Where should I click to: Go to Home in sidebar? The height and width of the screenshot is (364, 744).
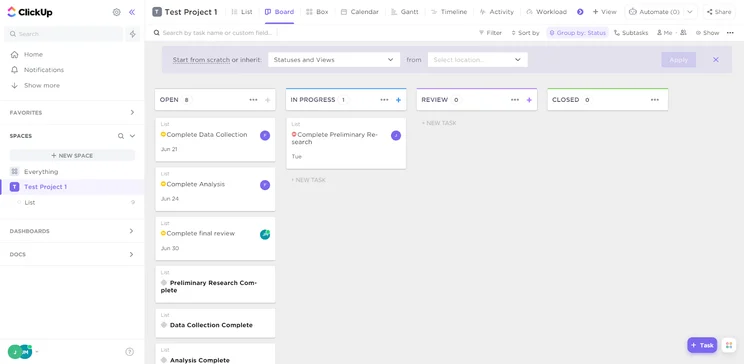33,55
